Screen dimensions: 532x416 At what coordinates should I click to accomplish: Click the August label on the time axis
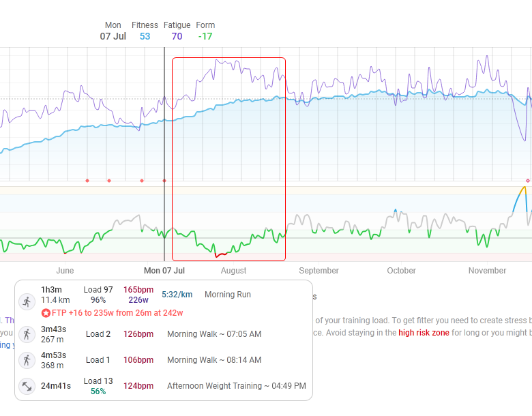tap(233, 271)
